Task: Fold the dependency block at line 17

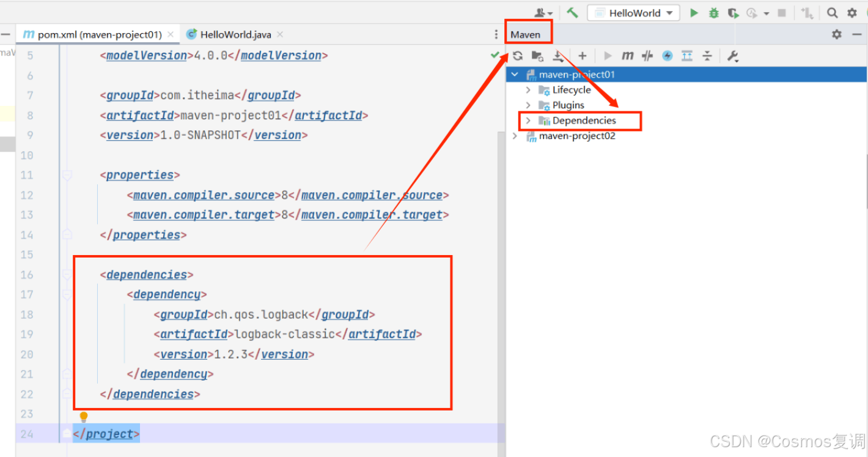Action: (67, 295)
